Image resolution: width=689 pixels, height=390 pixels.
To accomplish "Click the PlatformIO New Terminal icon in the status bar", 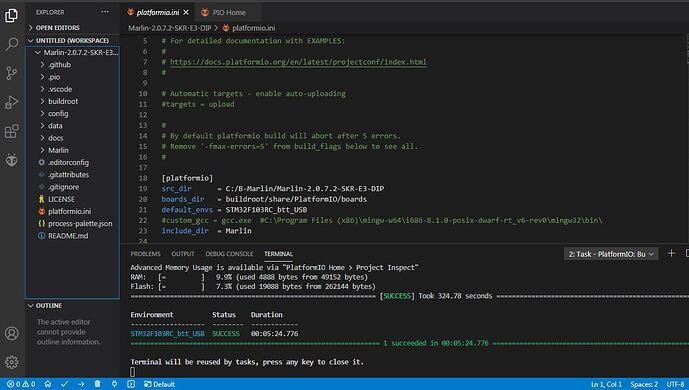I will tap(131, 384).
